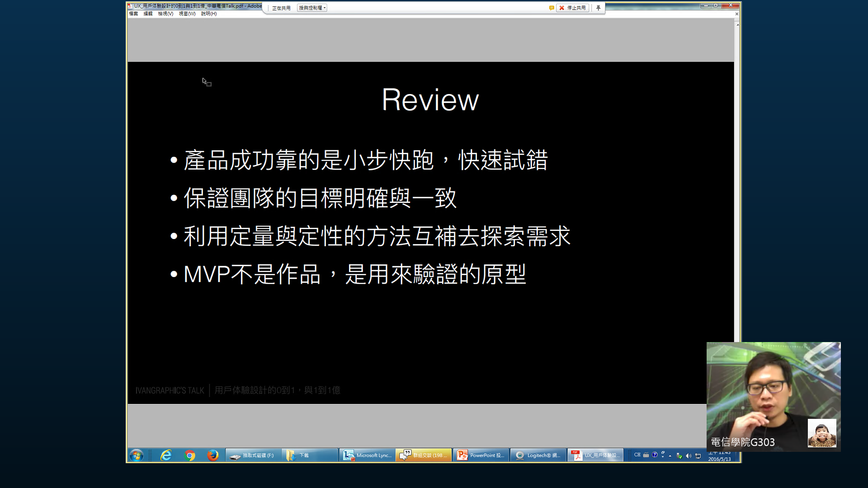Switch to Microsoft Lync taskbar item
Screen dimensions: 868x488
click(x=367, y=455)
